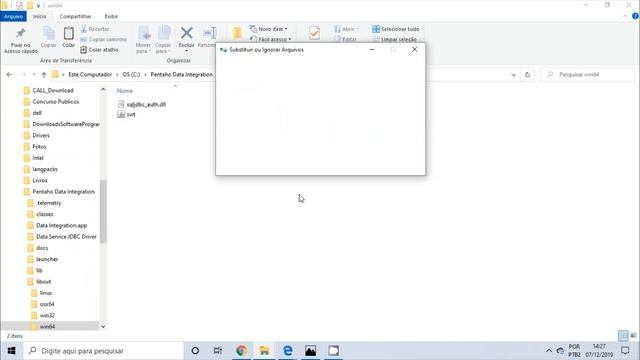640x360 pixels.
Task: Click the Back navigation arrow
Action: coord(9,75)
